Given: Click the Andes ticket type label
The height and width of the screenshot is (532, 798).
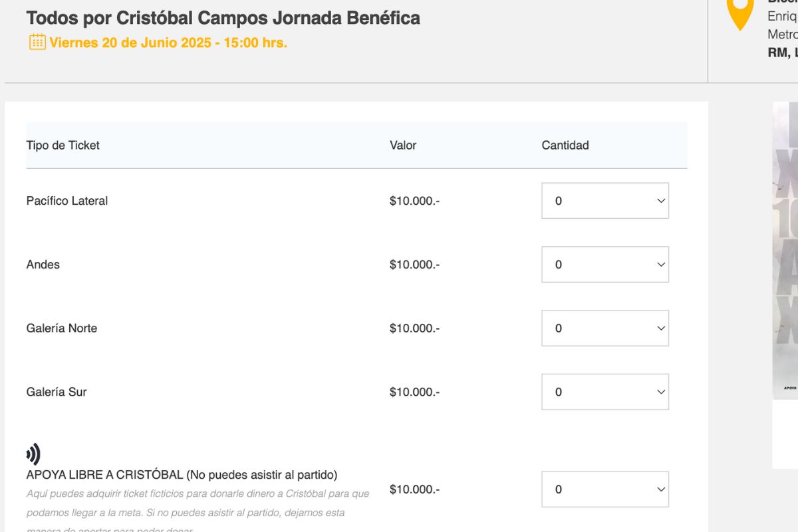Looking at the screenshot, I should 43,265.
